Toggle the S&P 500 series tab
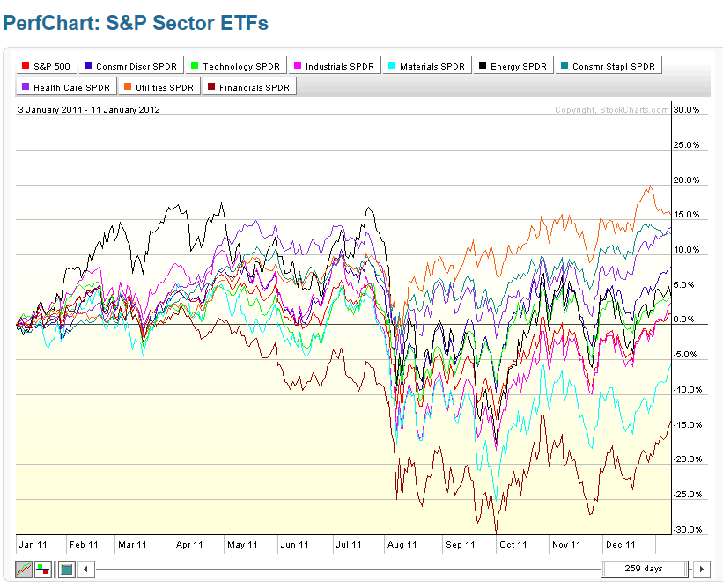 click(45, 66)
